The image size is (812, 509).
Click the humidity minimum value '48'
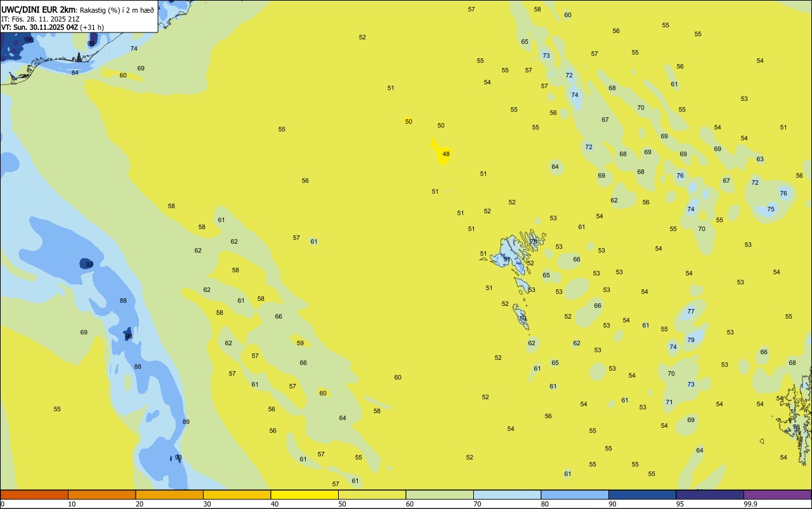pyautogui.click(x=446, y=154)
